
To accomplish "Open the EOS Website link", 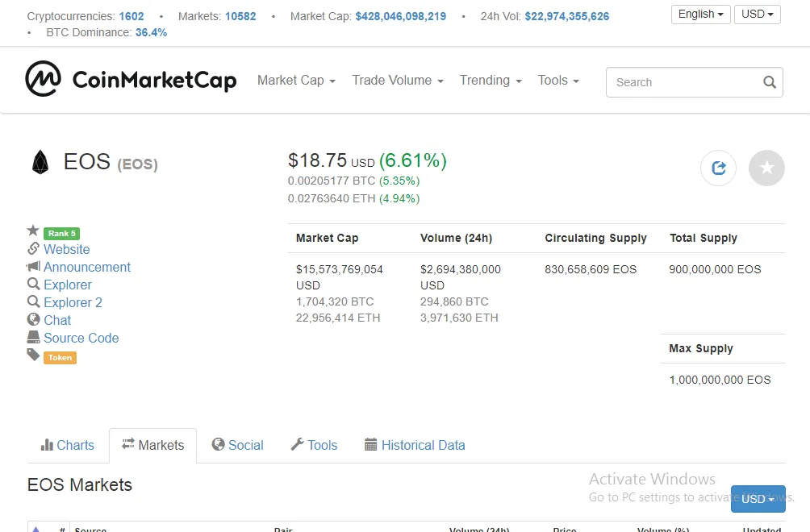I will click(x=67, y=249).
